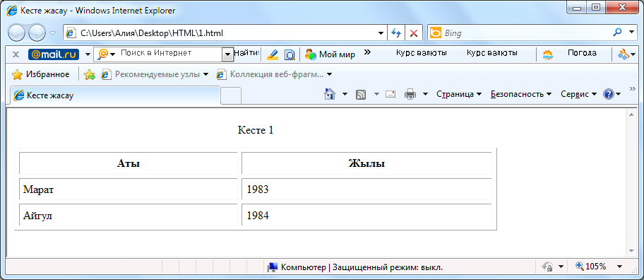Click the Help question mark icon
This screenshot has height=280, width=644.
pyautogui.click(x=608, y=94)
